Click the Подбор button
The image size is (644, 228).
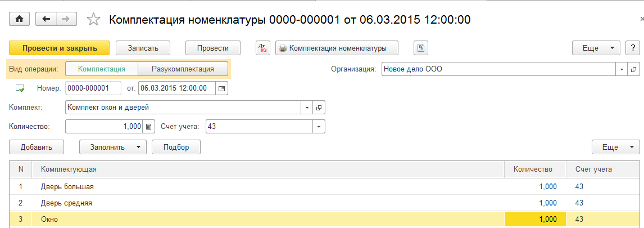click(176, 147)
